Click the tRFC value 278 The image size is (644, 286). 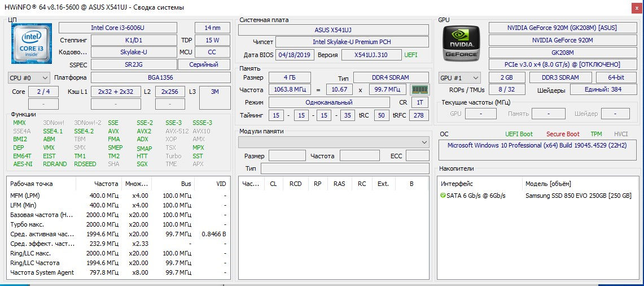[x=419, y=115]
